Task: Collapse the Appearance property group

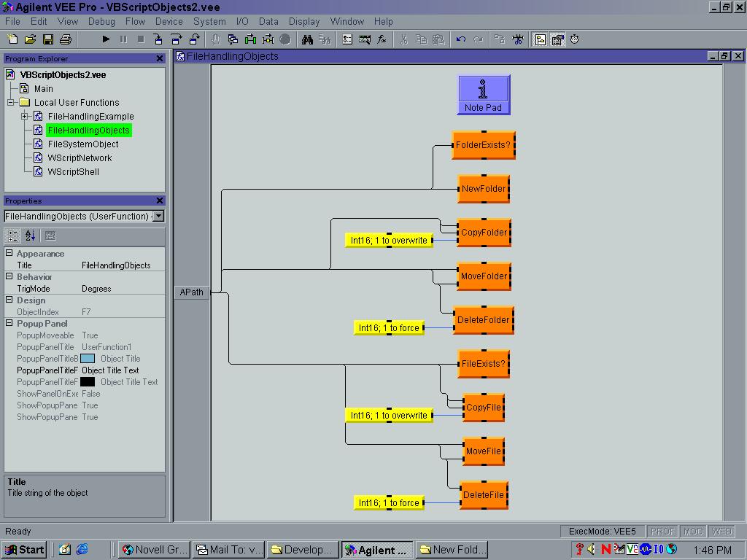Action: pyautogui.click(x=9, y=254)
